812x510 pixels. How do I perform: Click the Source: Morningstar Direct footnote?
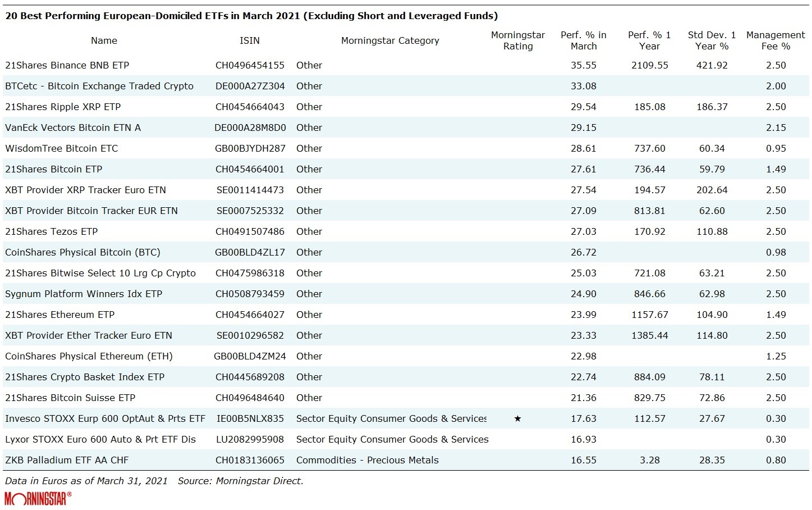tap(240, 481)
